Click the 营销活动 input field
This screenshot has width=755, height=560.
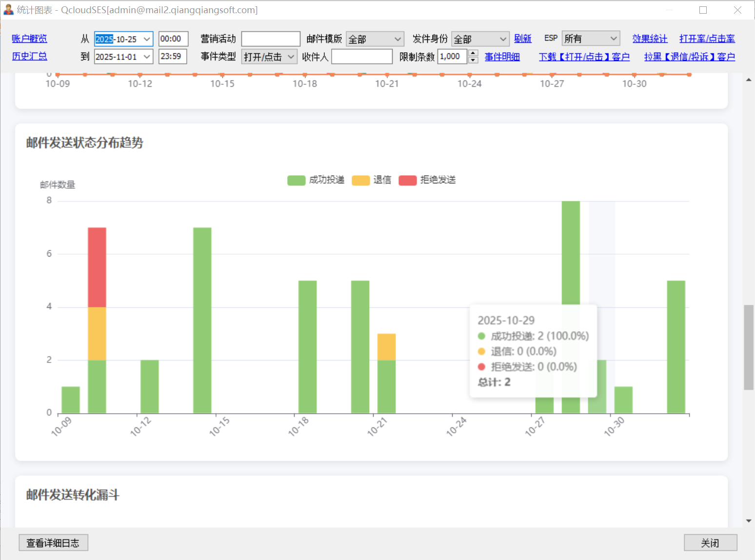coord(271,39)
